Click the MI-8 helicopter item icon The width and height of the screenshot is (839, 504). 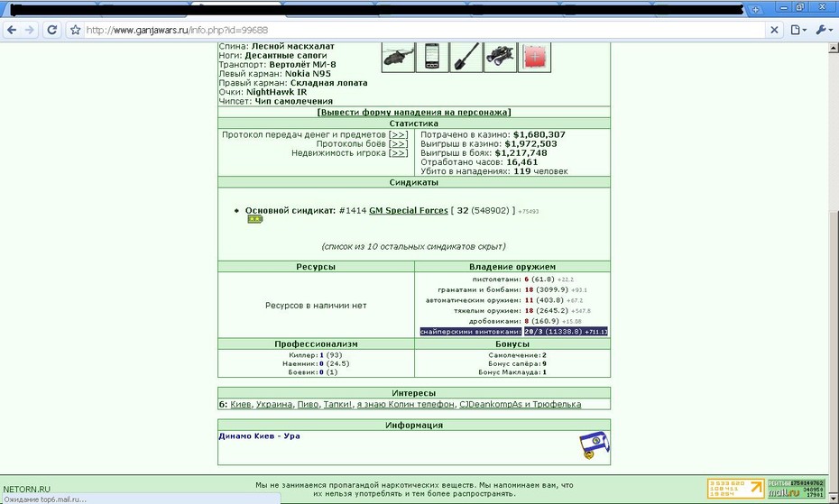[398, 56]
